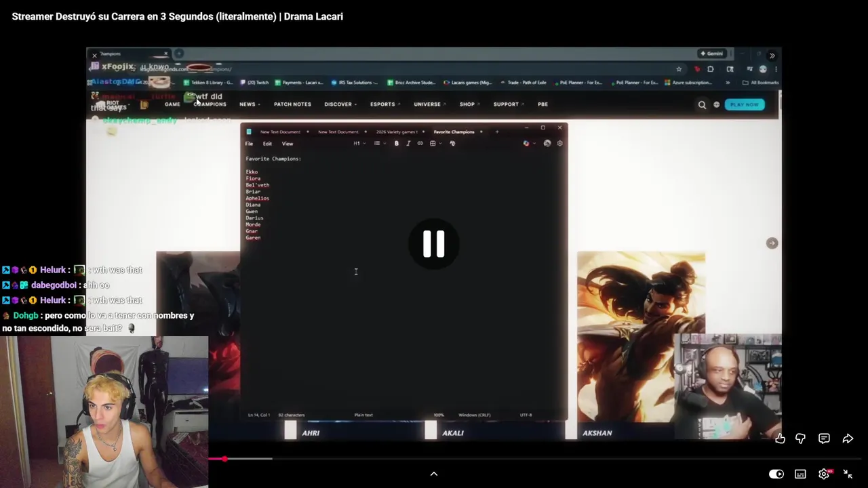Click the UTF-8 encoding status entry
Viewport: 868px width, 488px height.
coord(526,415)
